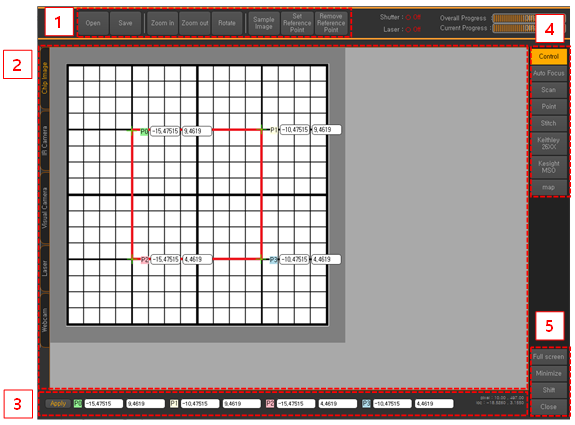575x425 pixels.
Task: Click the Sample Image button
Action: [x=264, y=23]
